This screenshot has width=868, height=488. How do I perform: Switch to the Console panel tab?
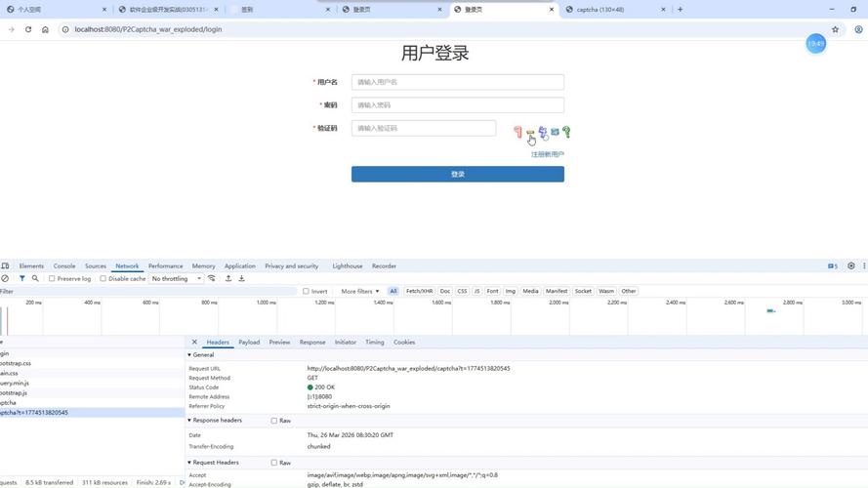64,266
